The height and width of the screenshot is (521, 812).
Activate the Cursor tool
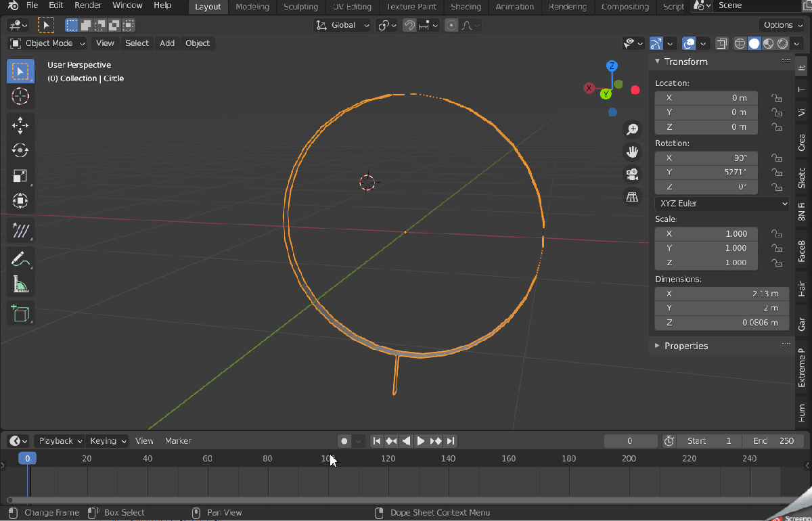[x=20, y=96]
